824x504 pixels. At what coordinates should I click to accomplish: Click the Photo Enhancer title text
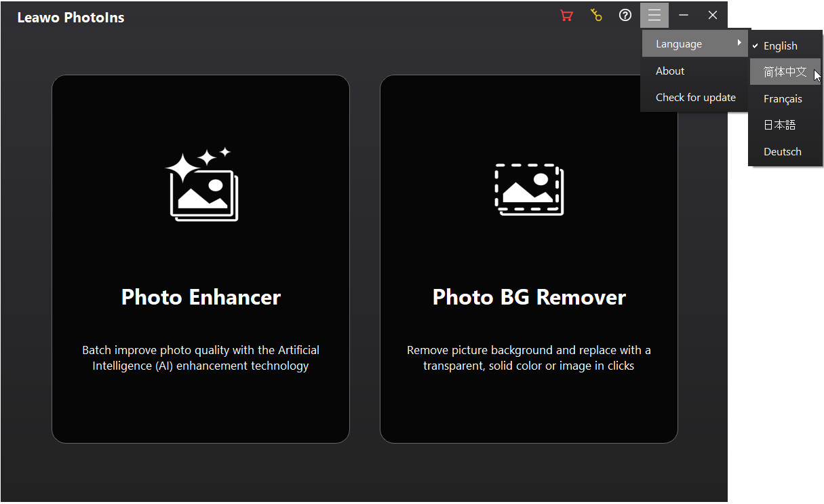[x=201, y=297]
